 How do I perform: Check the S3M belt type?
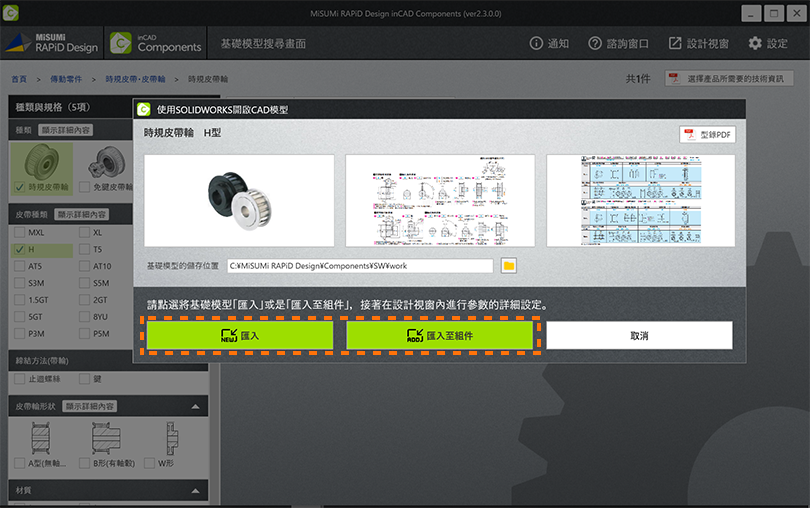pyautogui.click(x=20, y=283)
